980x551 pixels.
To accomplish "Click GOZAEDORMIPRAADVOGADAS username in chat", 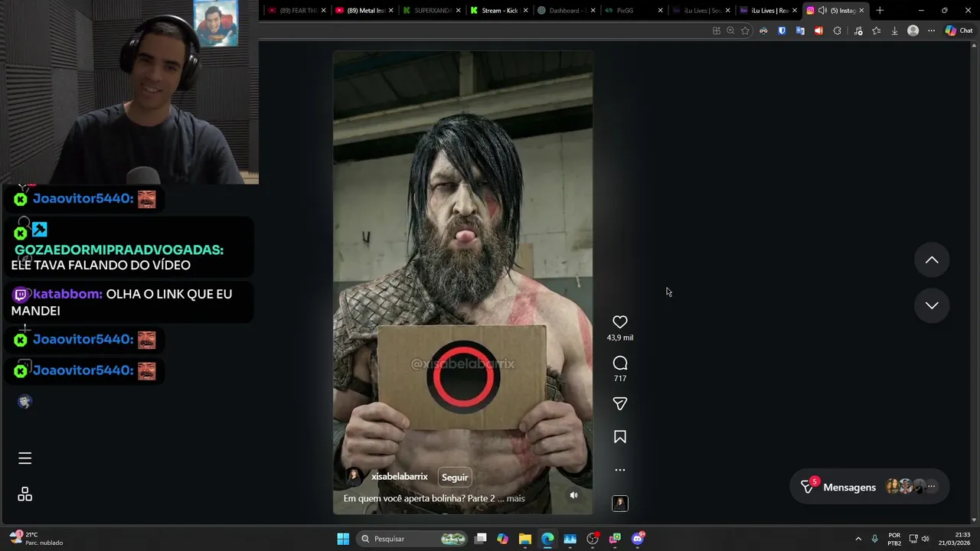I will pyautogui.click(x=119, y=250).
